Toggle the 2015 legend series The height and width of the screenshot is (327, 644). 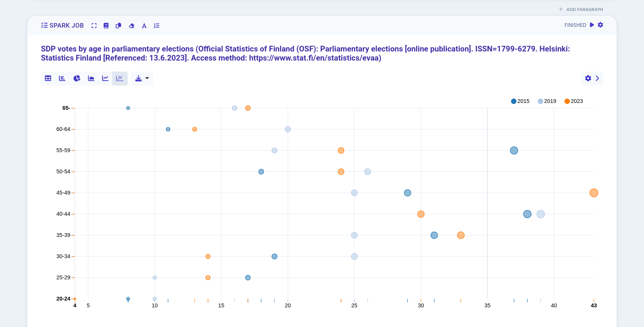click(x=520, y=101)
